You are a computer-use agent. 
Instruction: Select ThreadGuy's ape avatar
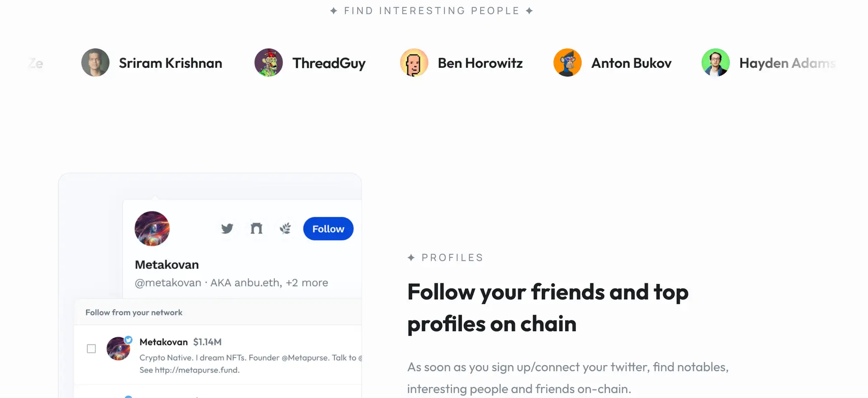coord(269,63)
